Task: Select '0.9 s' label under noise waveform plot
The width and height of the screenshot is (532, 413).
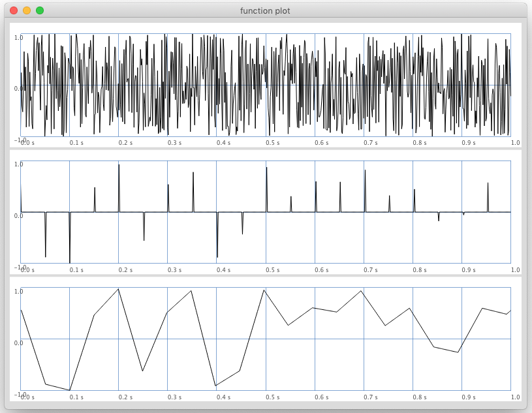Action: (x=468, y=143)
